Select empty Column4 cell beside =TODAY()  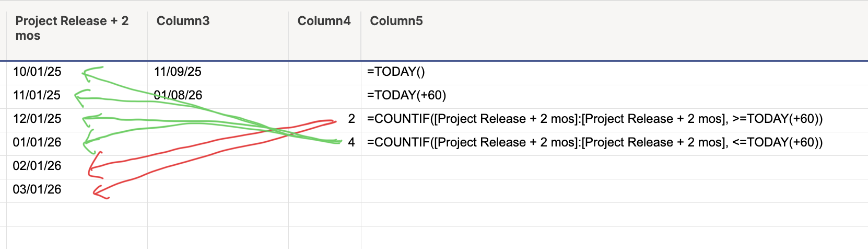click(324, 73)
